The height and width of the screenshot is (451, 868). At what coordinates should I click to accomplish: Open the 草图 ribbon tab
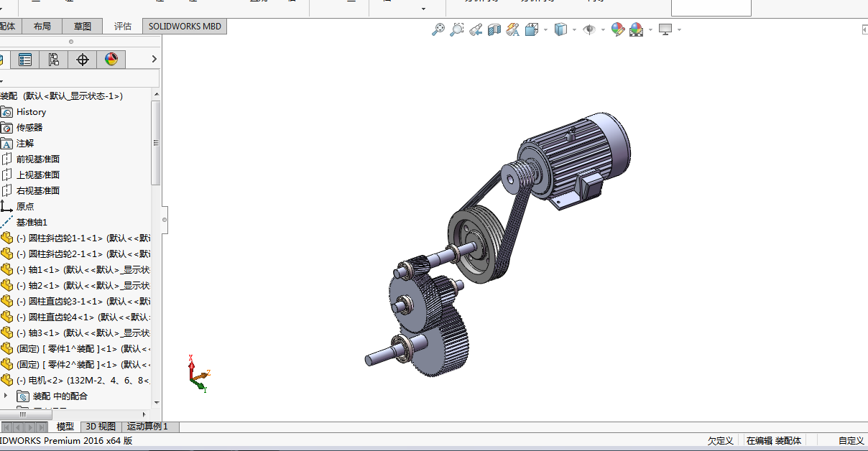click(x=83, y=27)
